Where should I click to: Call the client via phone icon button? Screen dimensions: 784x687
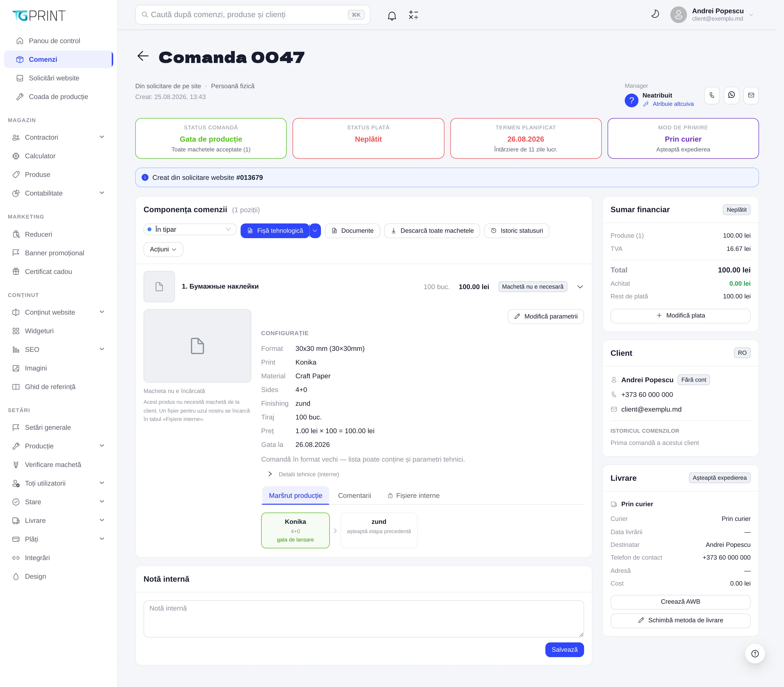pyautogui.click(x=712, y=95)
